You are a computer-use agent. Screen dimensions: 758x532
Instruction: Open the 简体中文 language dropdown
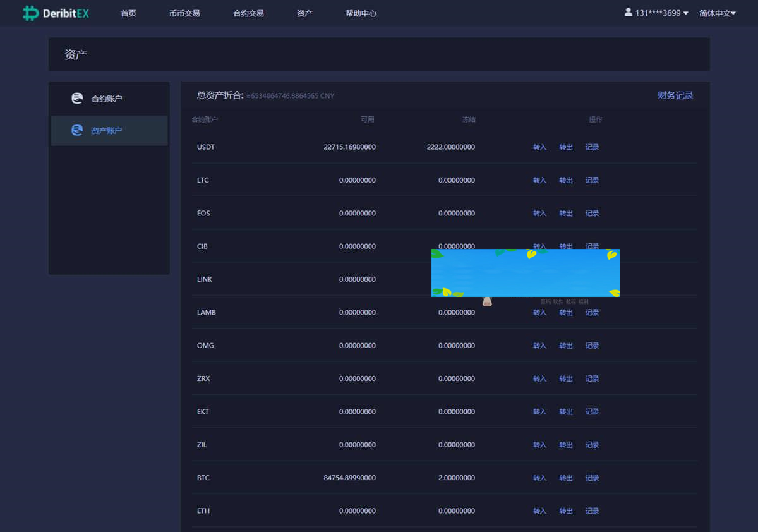click(717, 13)
